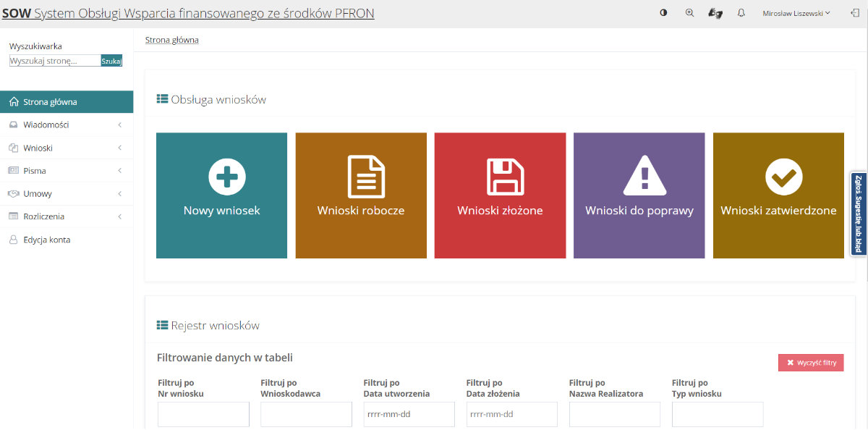The image size is (868, 430).
Task: Expand the Wnioski sidebar submenu chevron
Action: (x=119, y=148)
